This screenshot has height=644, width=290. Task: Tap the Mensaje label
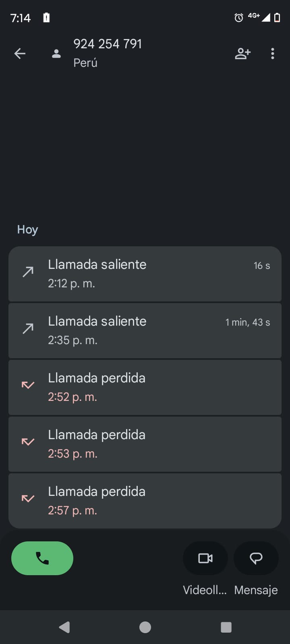256,590
